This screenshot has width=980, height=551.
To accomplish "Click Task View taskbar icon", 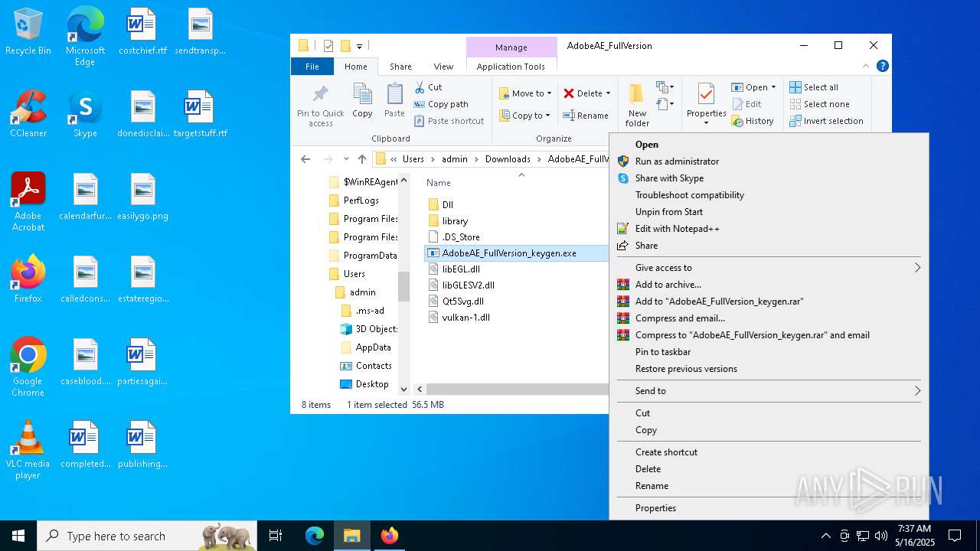I will [276, 536].
